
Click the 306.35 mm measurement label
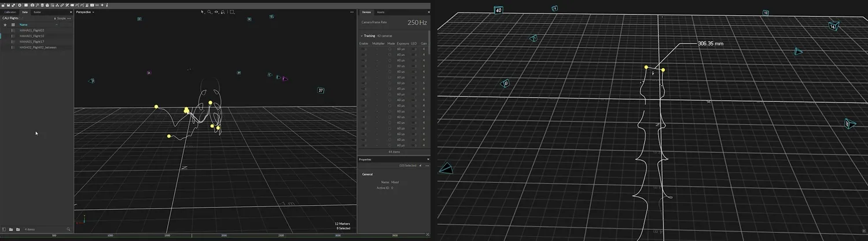pos(711,43)
